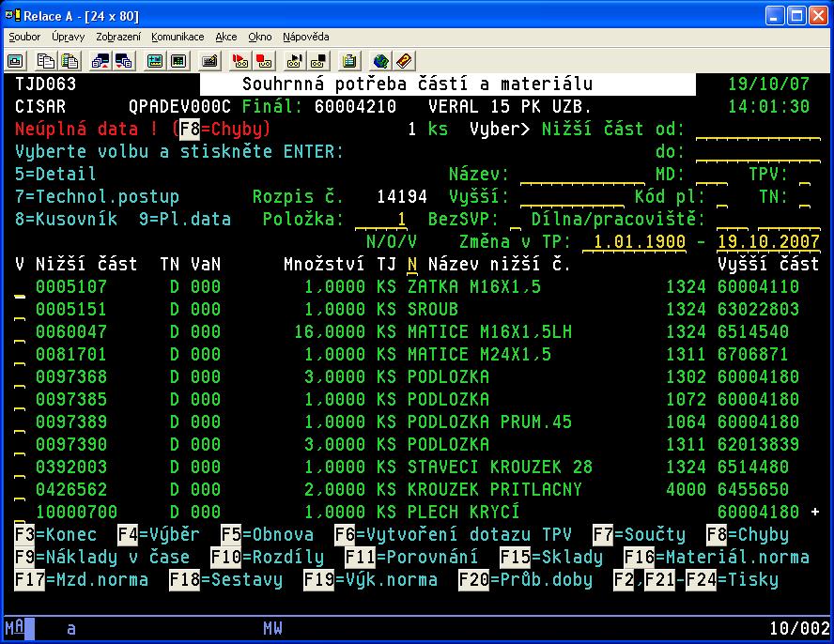Viewport: 834px width, 644px height.
Task: Focus the Nižší část od input field
Action: [758, 130]
